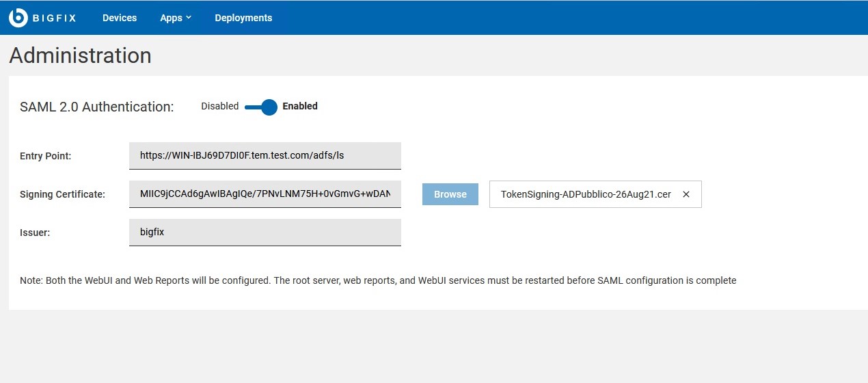Click the Browse button
868x383 pixels.
pos(450,194)
